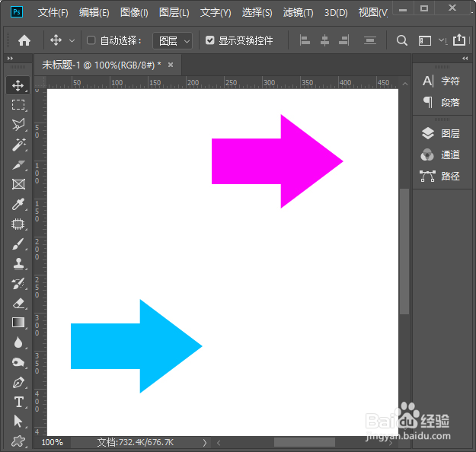Select the Brush tool
Image resolution: width=476 pixels, height=452 pixels.
(x=18, y=244)
